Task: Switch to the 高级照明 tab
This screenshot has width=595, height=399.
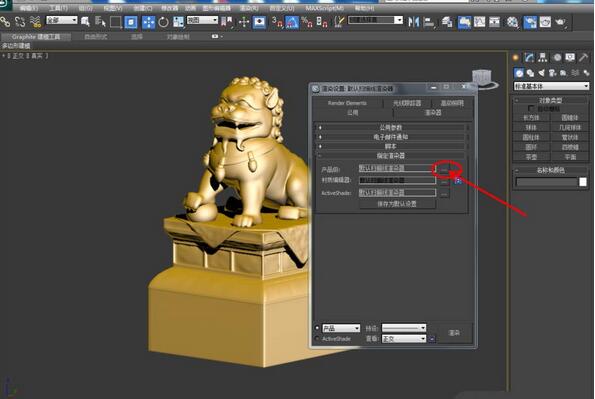Action: [452, 103]
